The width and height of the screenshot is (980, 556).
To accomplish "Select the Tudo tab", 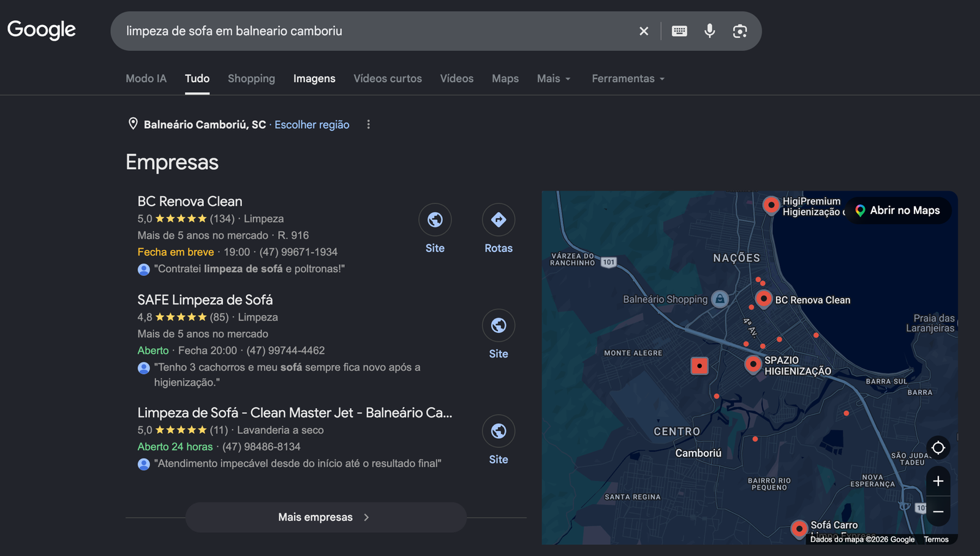I will (x=197, y=78).
